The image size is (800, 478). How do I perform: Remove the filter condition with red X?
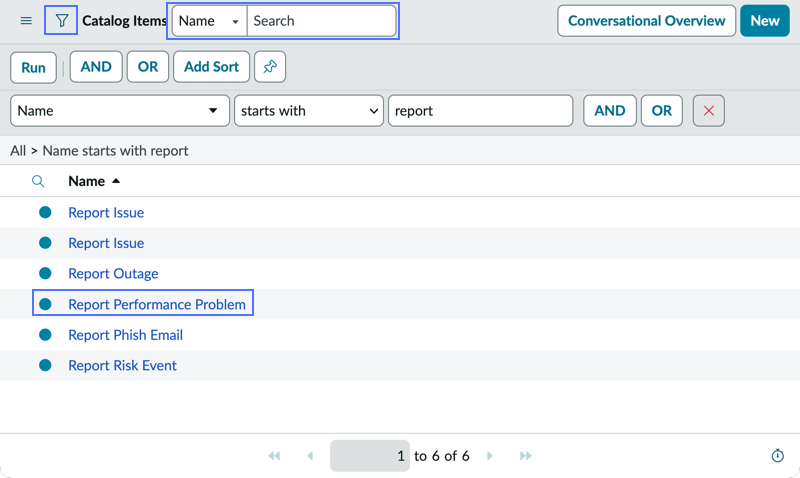[709, 111]
